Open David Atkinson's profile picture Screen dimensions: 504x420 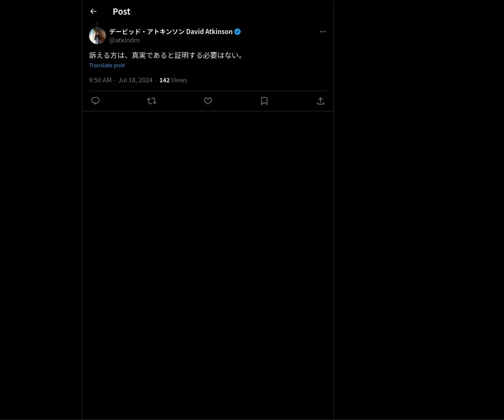(x=97, y=36)
